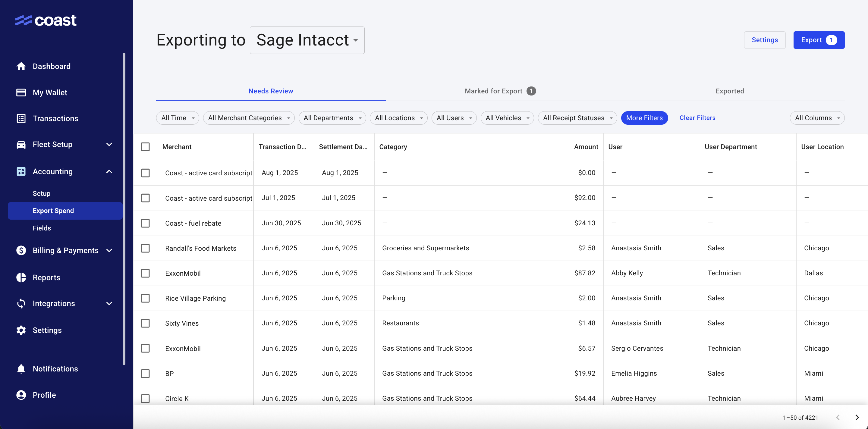Expand the Fleet Setup menu chevron
Screen dimensions: 868x429
point(109,145)
